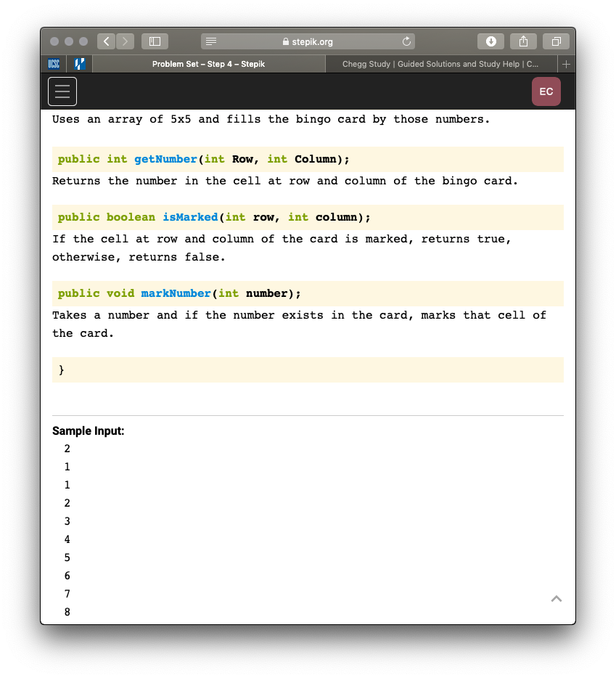Viewport: 616px width, 678px height.
Task: Click the Sample Input: heading
Action: [89, 430]
